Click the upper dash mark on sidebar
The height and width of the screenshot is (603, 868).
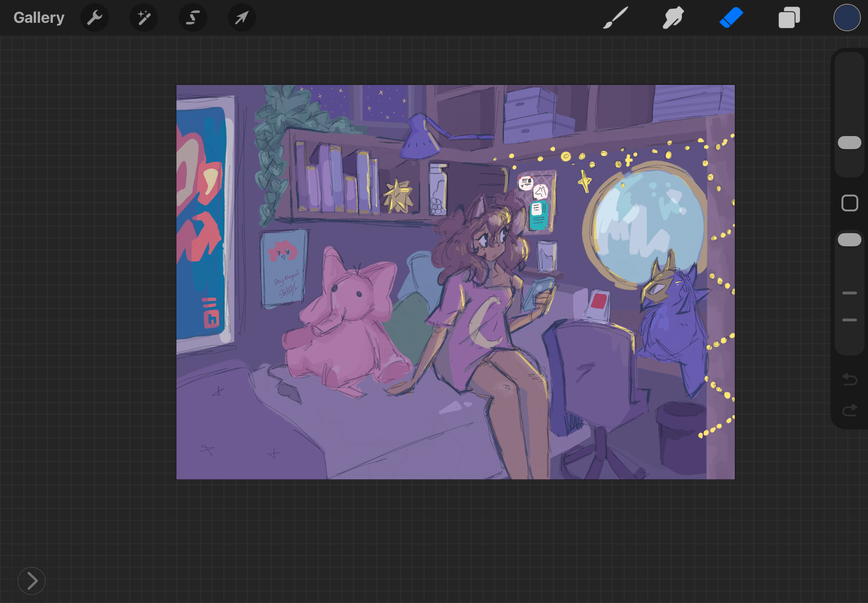(850, 293)
